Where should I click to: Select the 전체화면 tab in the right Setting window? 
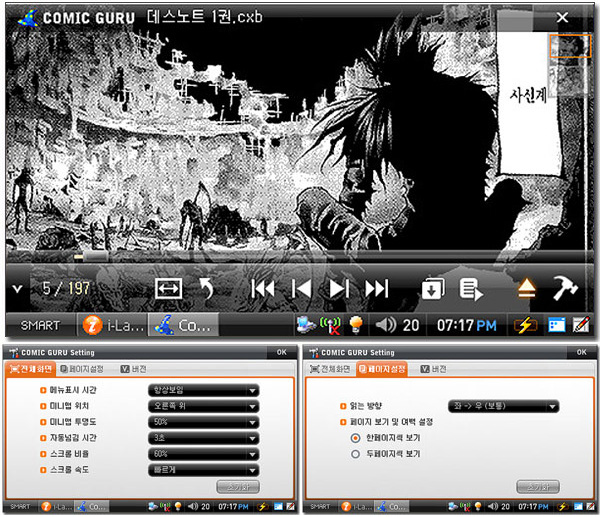330,369
